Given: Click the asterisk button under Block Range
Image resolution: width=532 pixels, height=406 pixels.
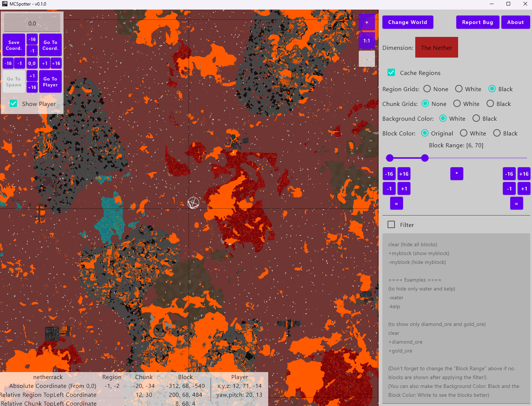Looking at the screenshot, I should 457,173.
